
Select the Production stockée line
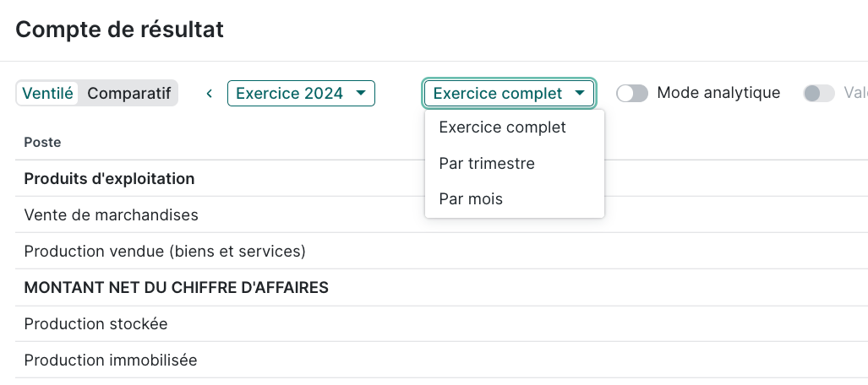96,324
